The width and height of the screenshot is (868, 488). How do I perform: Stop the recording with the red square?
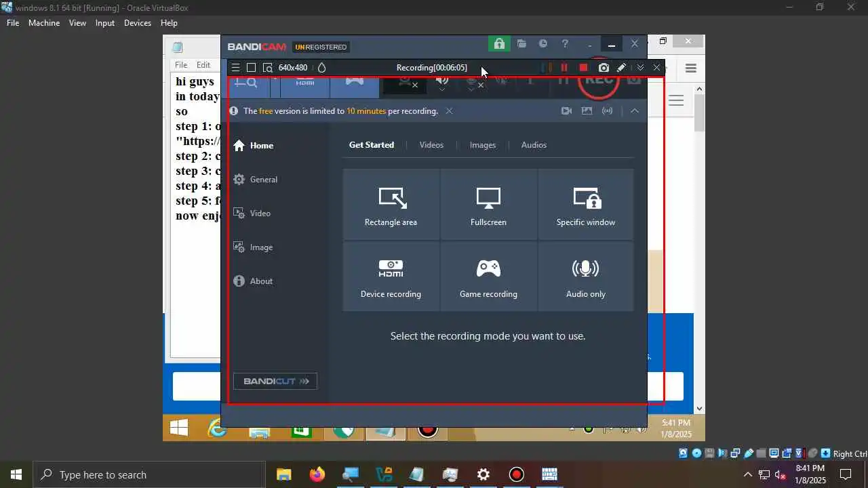[583, 68]
